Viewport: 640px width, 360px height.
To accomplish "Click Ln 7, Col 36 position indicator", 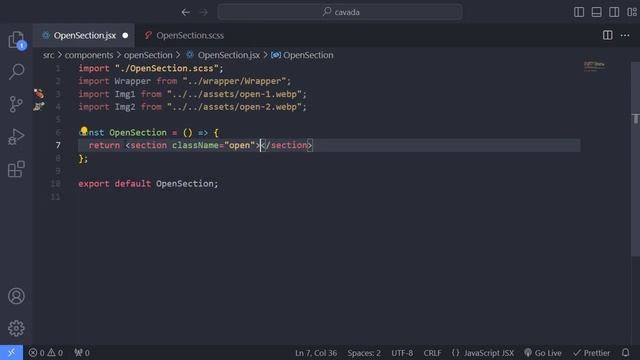I will [316, 353].
